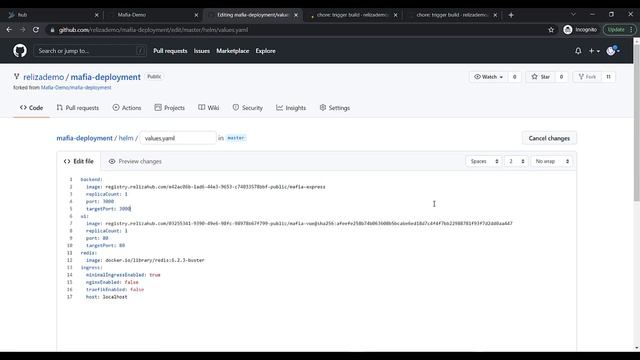The height and width of the screenshot is (360, 640).
Task: Open the user avatar menu
Action: [613, 51]
